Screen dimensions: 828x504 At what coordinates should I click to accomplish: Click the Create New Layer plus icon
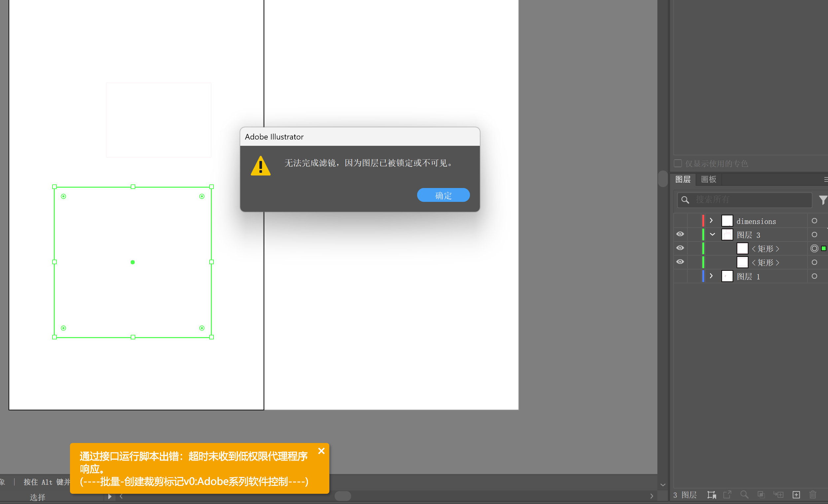[x=796, y=494]
